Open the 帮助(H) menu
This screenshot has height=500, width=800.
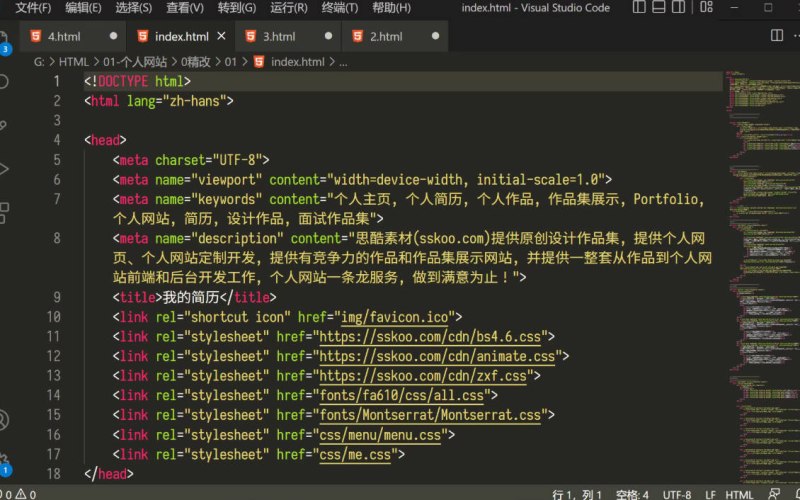[391, 8]
